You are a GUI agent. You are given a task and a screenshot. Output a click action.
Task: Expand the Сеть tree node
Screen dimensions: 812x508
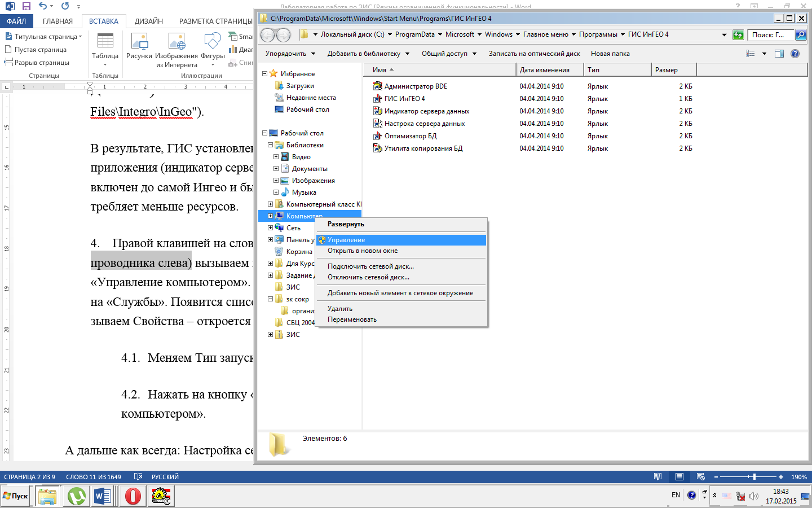coord(270,228)
